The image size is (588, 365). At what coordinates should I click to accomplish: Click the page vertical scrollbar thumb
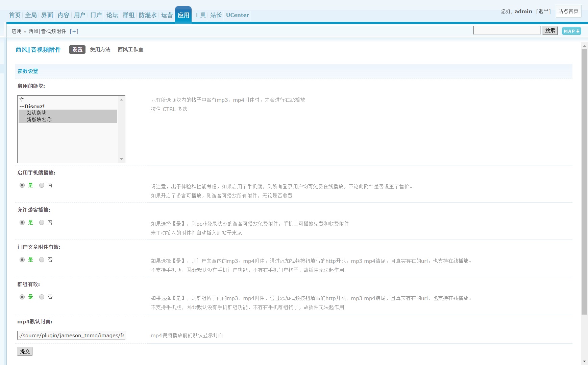pos(585,182)
